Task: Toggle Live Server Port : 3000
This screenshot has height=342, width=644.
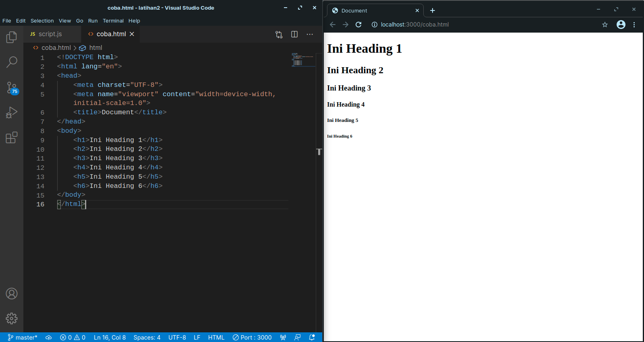Action: (252, 338)
